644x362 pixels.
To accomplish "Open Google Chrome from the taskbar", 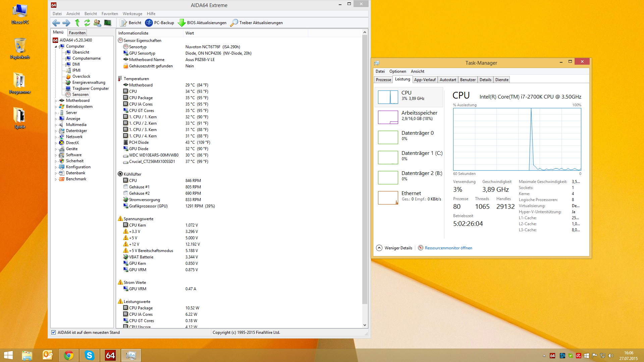I will click(68, 355).
